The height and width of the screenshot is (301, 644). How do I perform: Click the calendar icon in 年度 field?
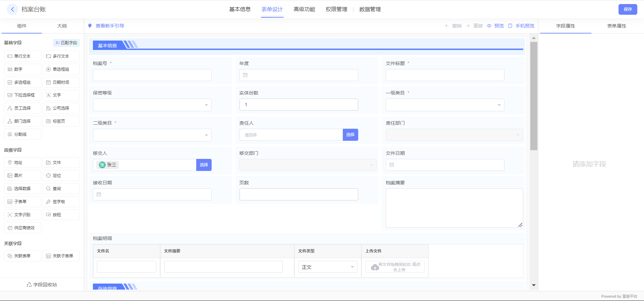pyautogui.click(x=245, y=75)
